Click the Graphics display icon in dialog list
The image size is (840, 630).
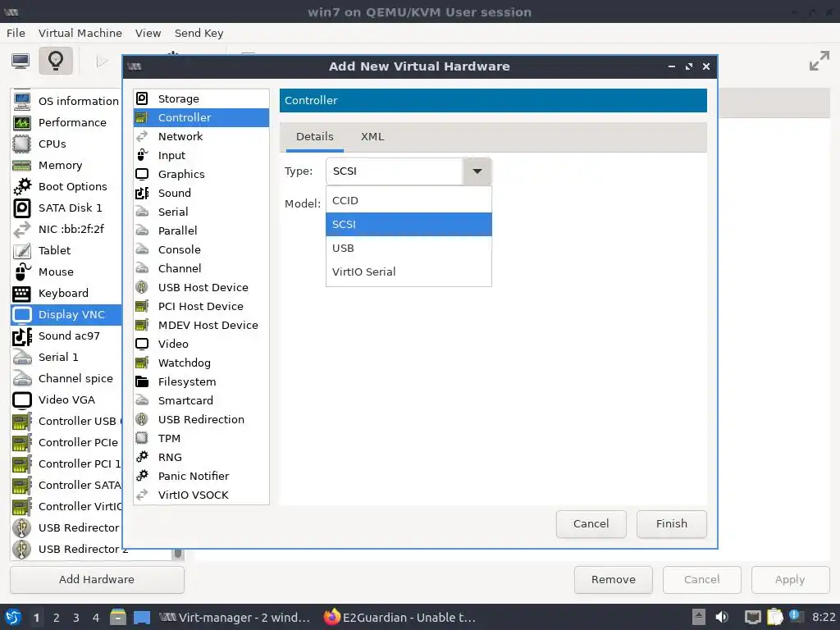tap(142, 174)
